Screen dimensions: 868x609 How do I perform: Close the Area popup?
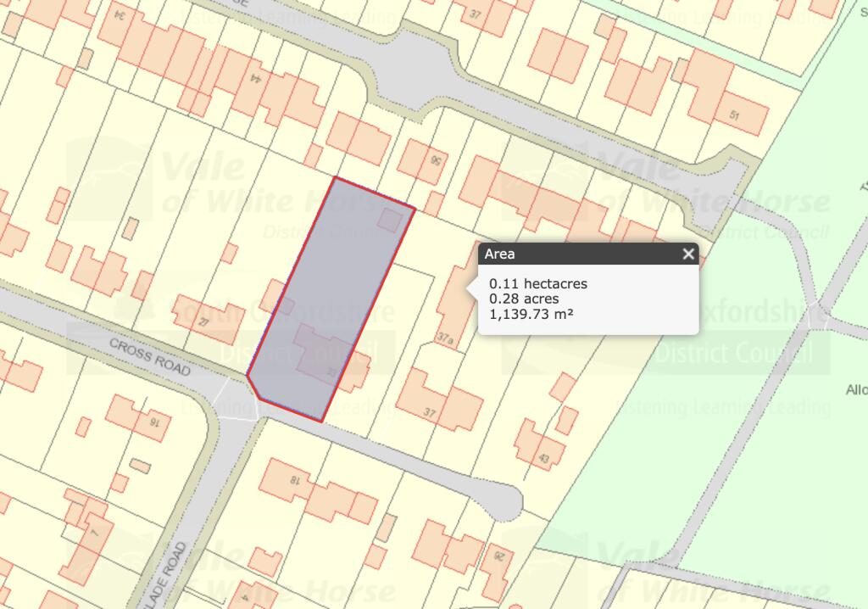(x=687, y=254)
